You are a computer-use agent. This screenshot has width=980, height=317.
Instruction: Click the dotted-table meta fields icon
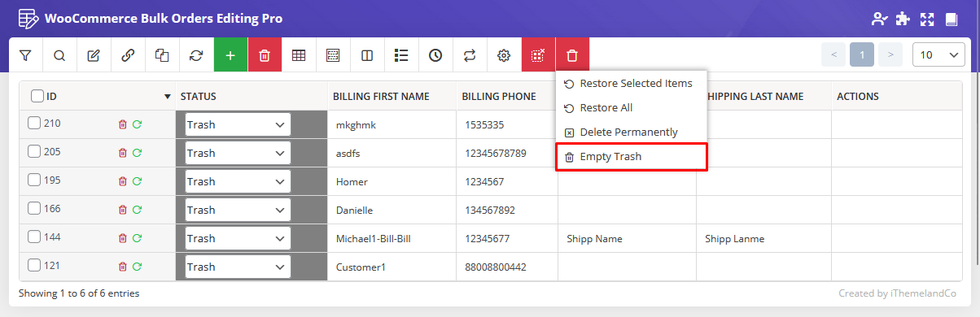pyautogui.click(x=333, y=55)
